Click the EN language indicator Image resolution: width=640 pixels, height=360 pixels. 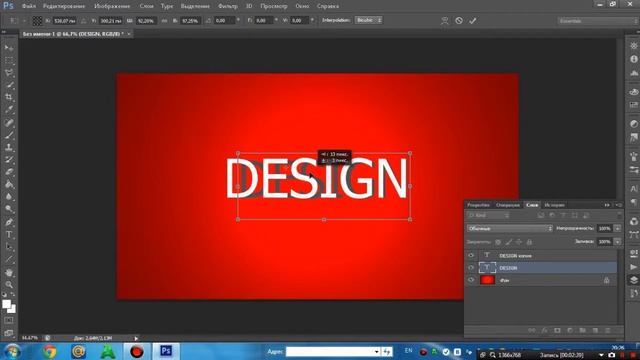pos(409,351)
